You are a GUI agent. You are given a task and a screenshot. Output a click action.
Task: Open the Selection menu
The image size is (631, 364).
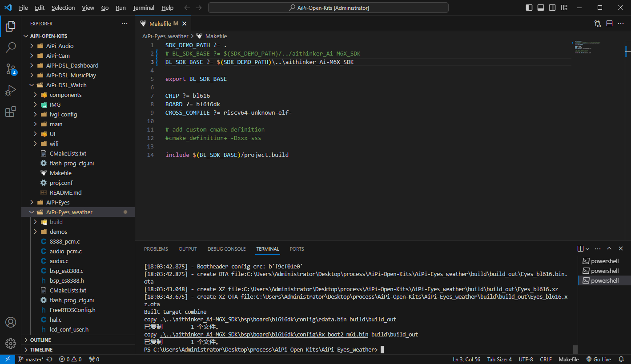(x=63, y=8)
